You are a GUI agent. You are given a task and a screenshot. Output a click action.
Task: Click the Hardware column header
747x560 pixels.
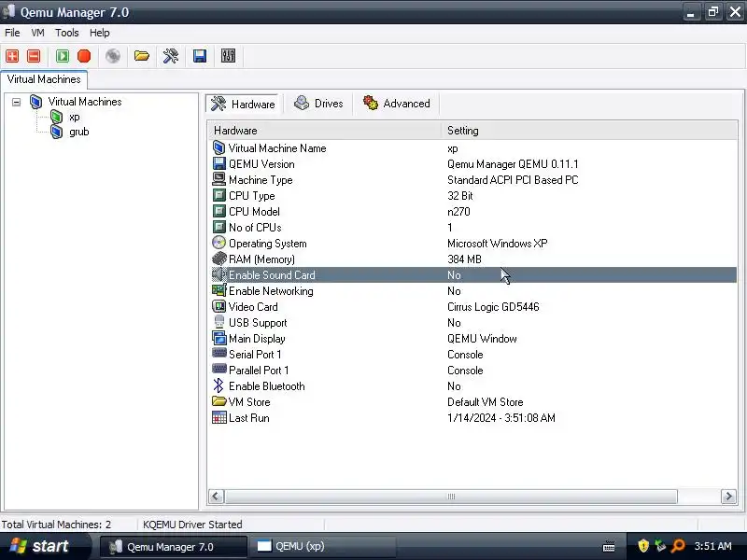point(324,131)
